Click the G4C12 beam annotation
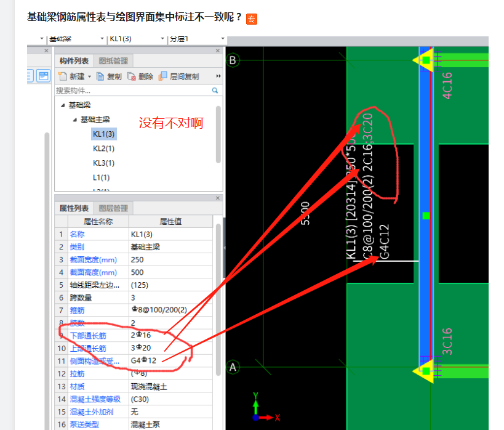 pos(385,241)
